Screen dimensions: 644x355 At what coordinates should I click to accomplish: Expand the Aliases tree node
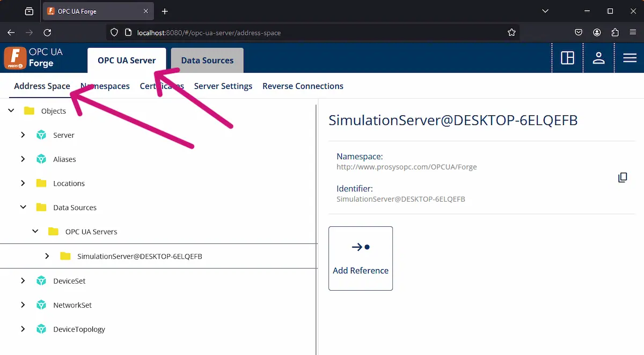[x=23, y=159]
